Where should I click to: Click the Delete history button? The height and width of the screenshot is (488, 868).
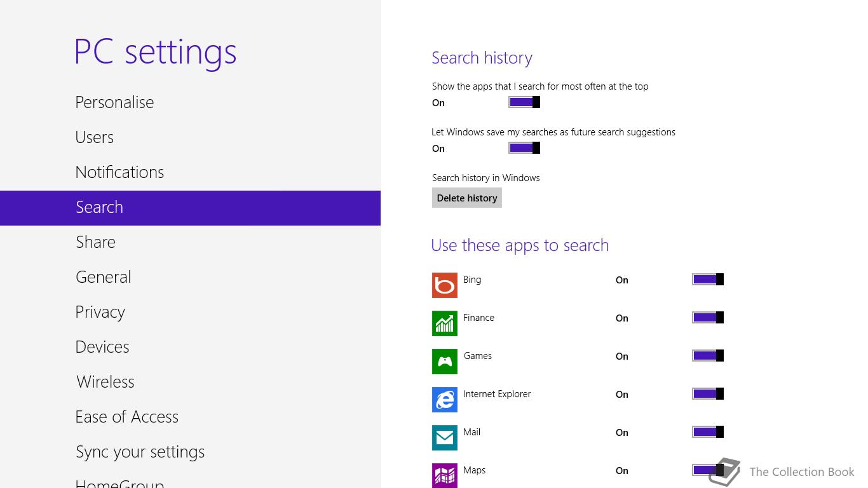point(467,198)
